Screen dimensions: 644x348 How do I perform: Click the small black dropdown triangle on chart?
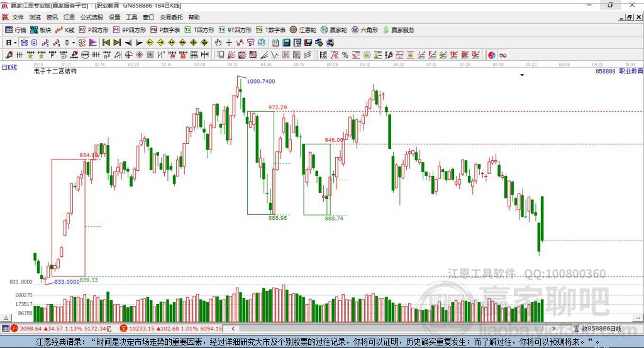[522, 75]
